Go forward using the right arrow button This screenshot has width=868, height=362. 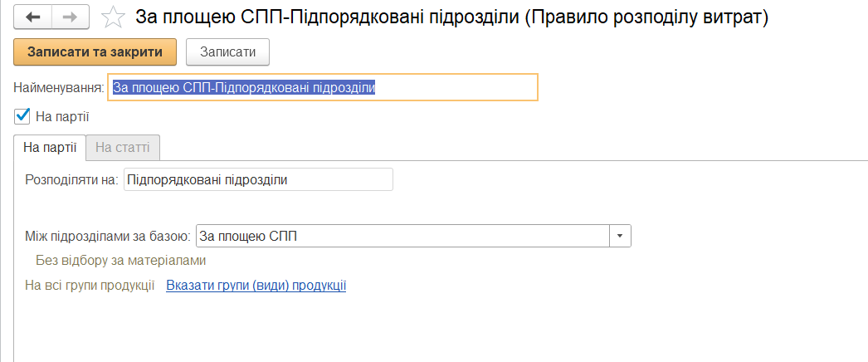[x=71, y=17]
